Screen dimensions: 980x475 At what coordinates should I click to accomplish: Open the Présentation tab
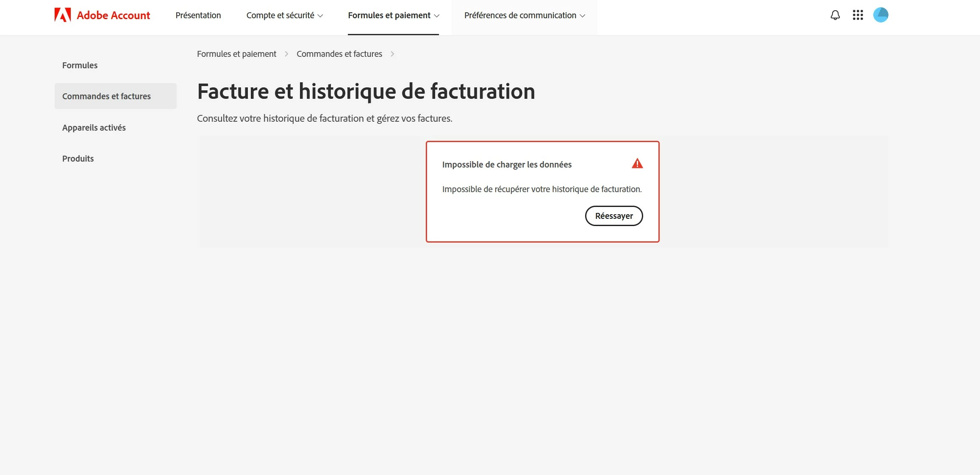click(198, 15)
